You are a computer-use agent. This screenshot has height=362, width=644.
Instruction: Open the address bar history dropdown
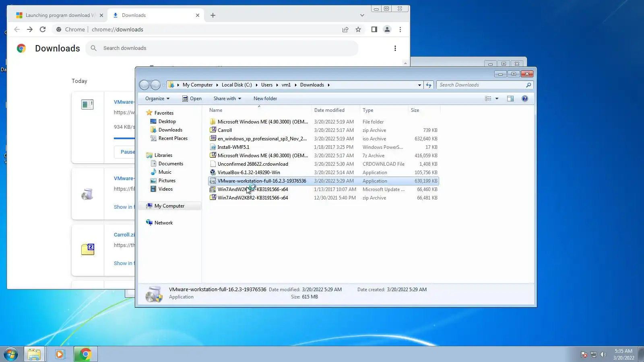click(x=419, y=85)
